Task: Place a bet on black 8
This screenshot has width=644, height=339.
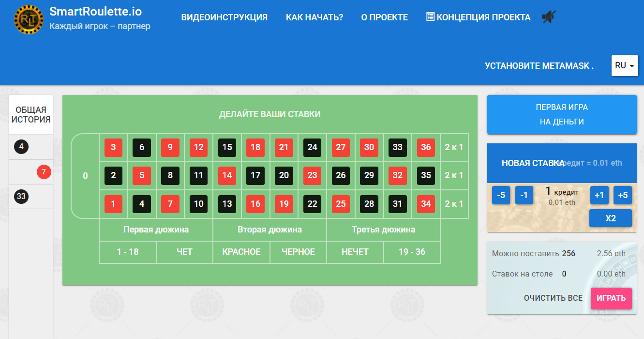Action: (170, 175)
